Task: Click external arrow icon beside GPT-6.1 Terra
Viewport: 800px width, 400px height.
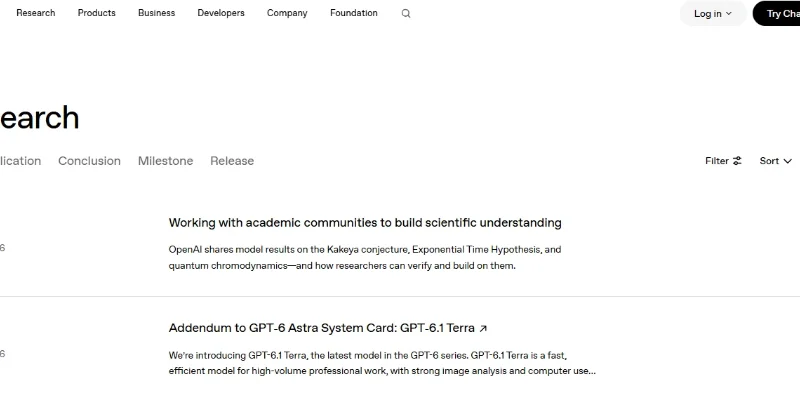Action: (x=483, y=329)
